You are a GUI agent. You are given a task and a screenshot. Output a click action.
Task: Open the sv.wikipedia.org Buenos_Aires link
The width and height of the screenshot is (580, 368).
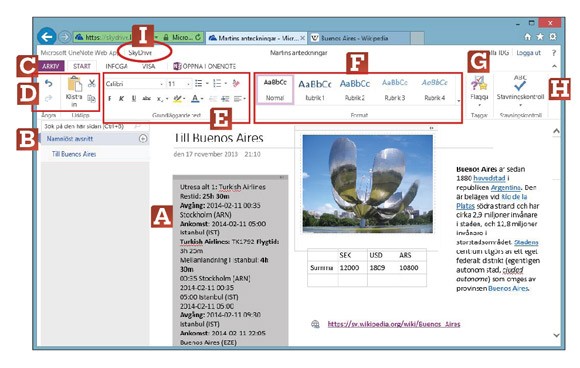[394, 324]
